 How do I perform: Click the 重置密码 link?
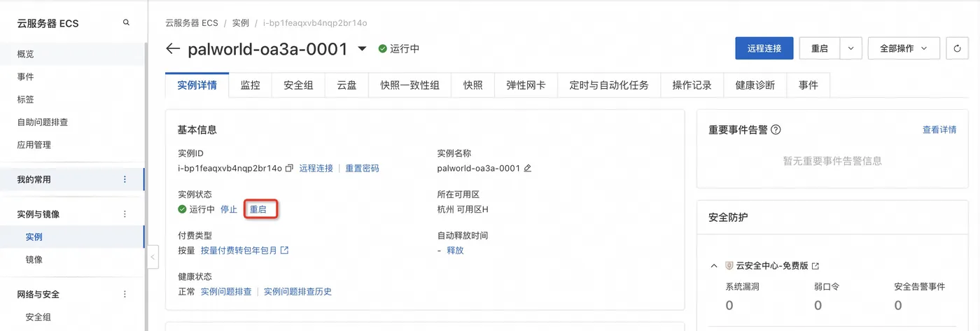[x=362, y=169]
